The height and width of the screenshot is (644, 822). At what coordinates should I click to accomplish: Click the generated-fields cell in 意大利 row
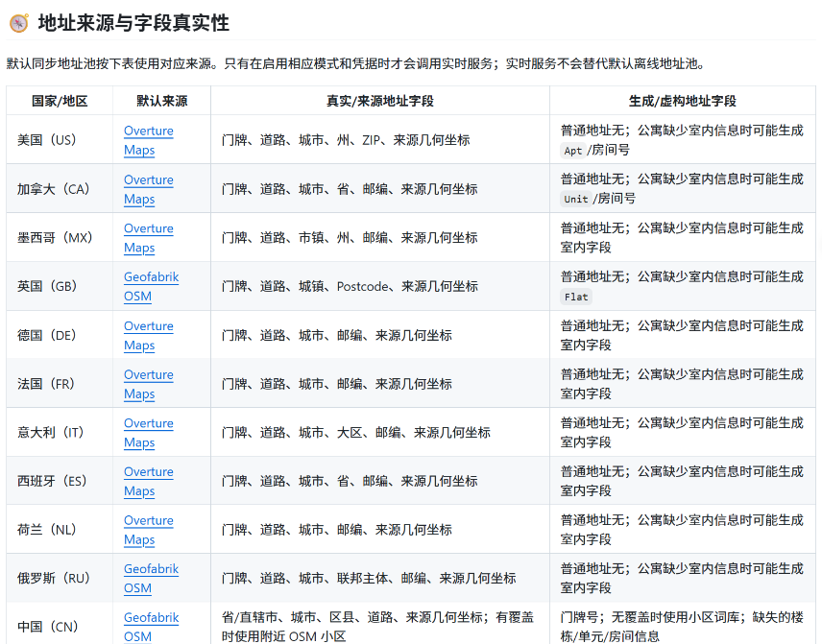point(683,432)
